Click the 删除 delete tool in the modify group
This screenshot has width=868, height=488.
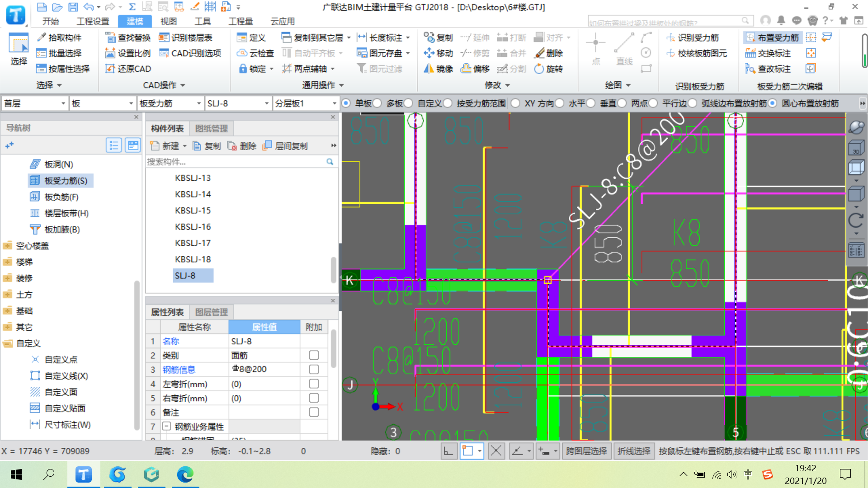(x=548, y=53)
